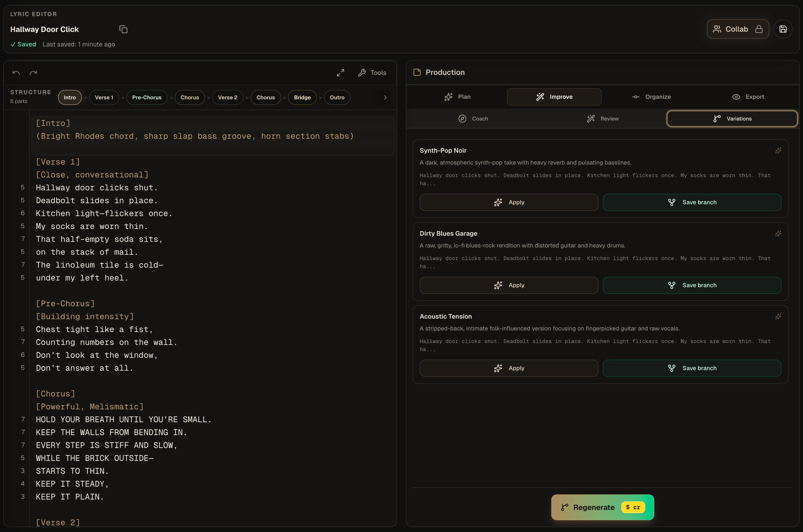
Task: Click the Dirty Blues Garage card title
Action: [x=448, y=234]
